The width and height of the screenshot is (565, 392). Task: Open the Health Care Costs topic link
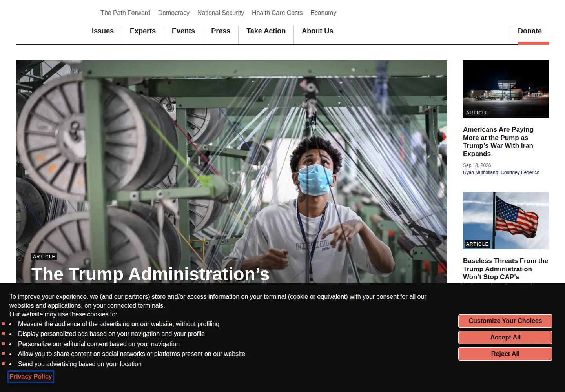coord(277,13)
